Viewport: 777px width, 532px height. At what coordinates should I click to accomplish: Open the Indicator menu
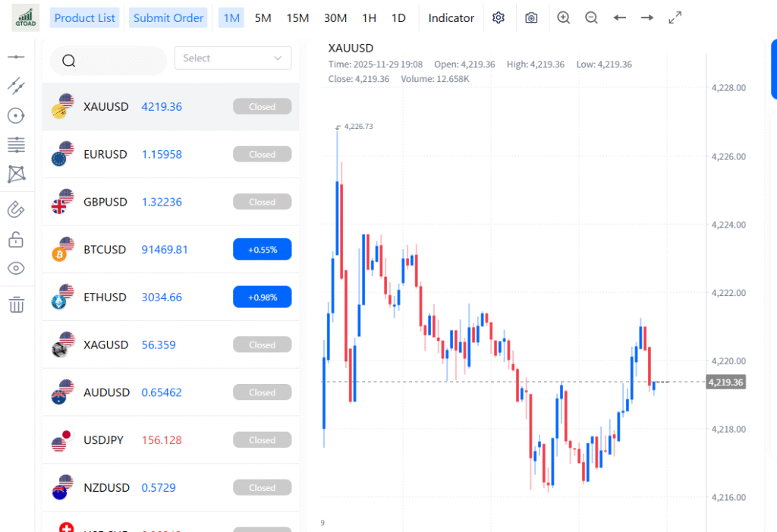tap(451, 18)
